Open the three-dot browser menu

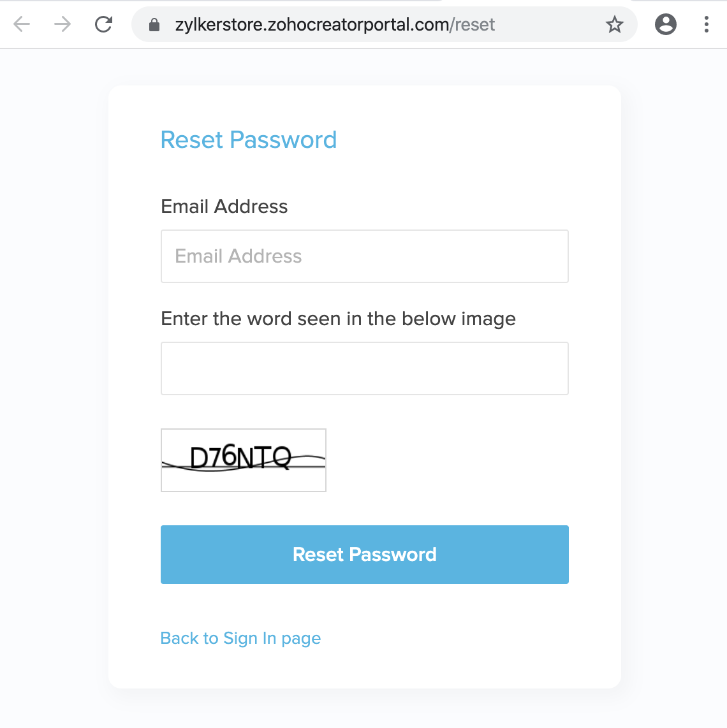pyautogui.click(x=706, y=25)
